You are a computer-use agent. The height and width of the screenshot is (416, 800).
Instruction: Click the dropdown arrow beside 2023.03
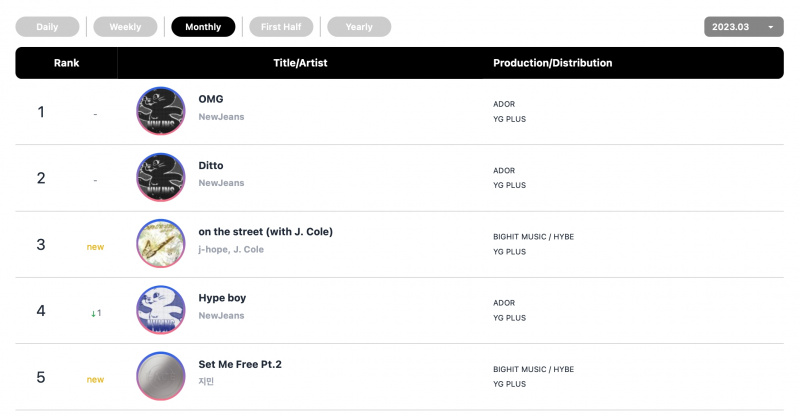tap(771, 27)
